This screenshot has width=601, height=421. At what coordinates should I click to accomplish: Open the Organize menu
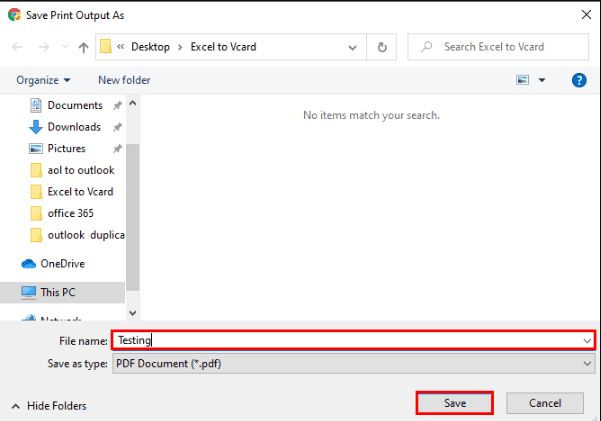click(44, 80)
